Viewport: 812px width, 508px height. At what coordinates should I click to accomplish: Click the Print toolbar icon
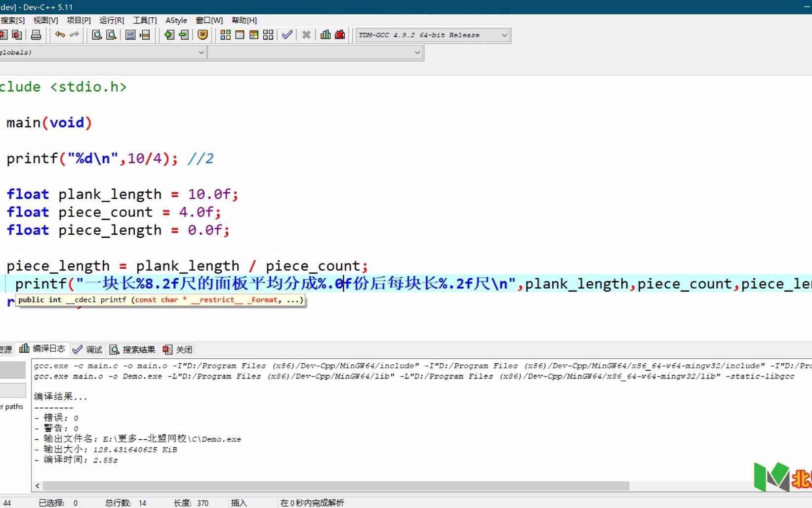36,35
